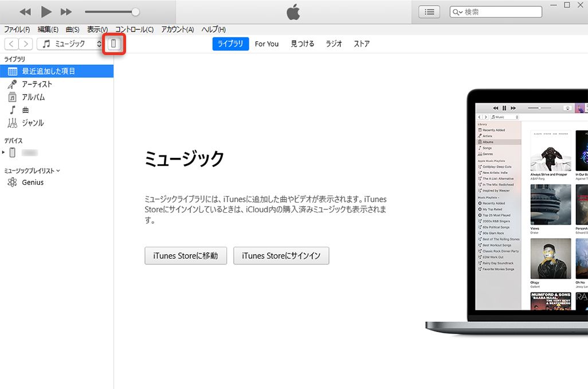Click the volume slider knob
The image size is (588, 389).
click(x=135, y=12)
